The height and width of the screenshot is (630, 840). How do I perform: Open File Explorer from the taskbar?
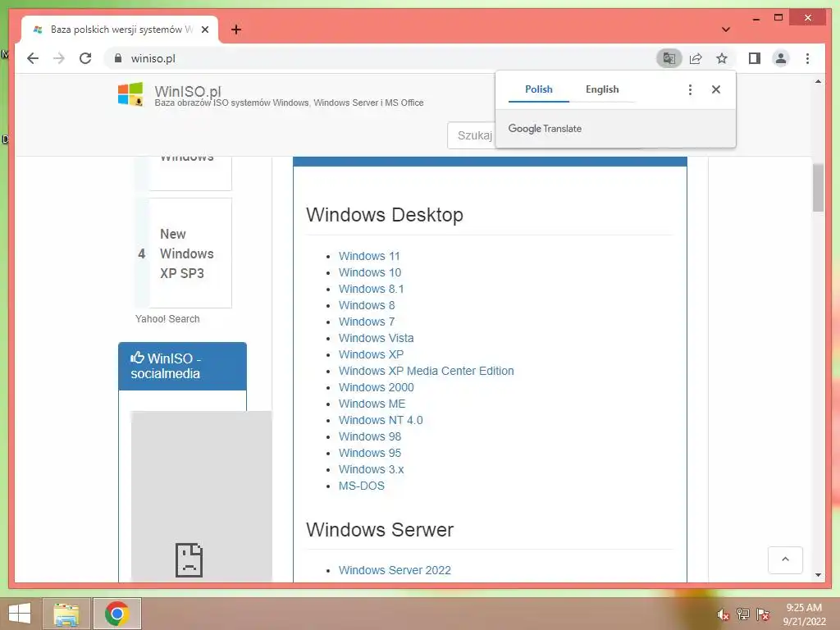66,614
